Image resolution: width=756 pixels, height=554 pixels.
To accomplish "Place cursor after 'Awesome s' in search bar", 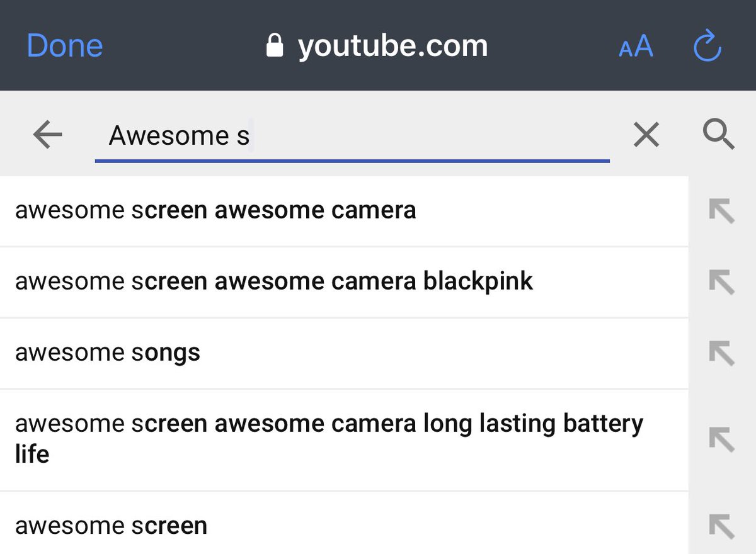I will [252, 135].
